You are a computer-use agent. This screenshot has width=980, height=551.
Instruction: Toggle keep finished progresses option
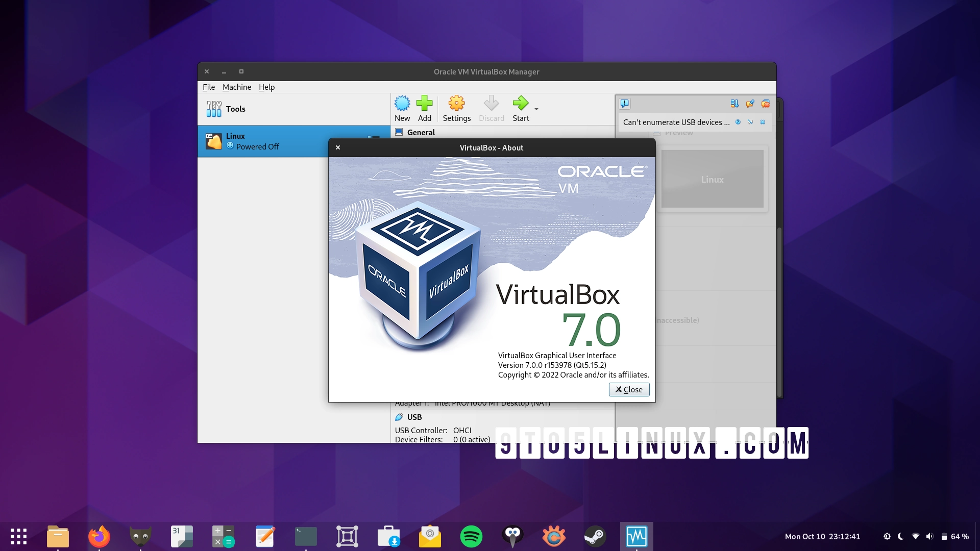(x=750, y=104)
